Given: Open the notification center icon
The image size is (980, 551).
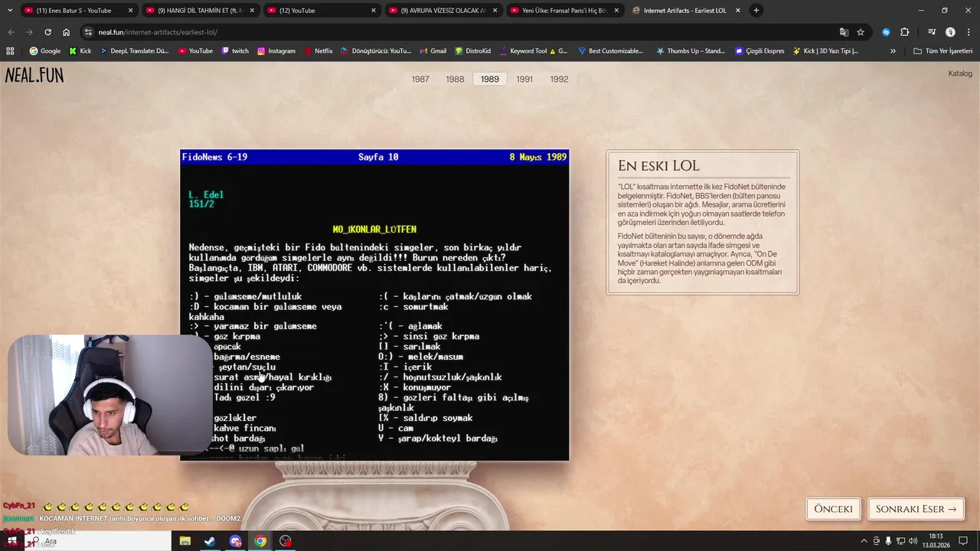Looking at the screenshot, I should [x=963, y=541].
